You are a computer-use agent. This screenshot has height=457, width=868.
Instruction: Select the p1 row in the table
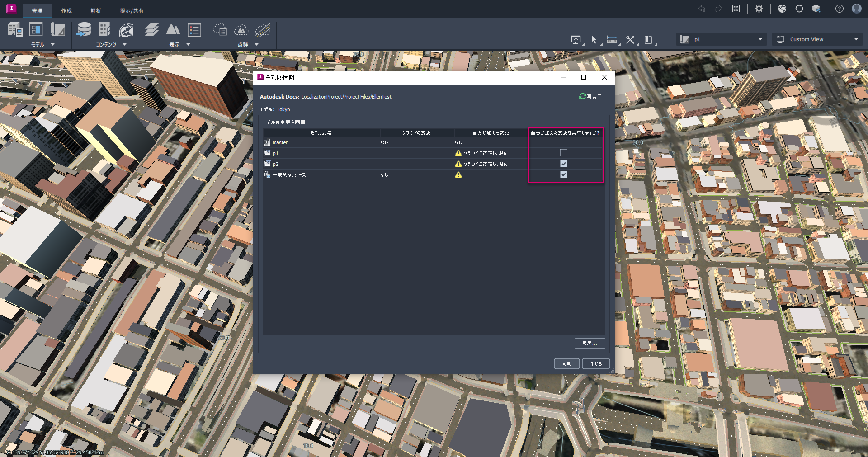click(433, 153)
